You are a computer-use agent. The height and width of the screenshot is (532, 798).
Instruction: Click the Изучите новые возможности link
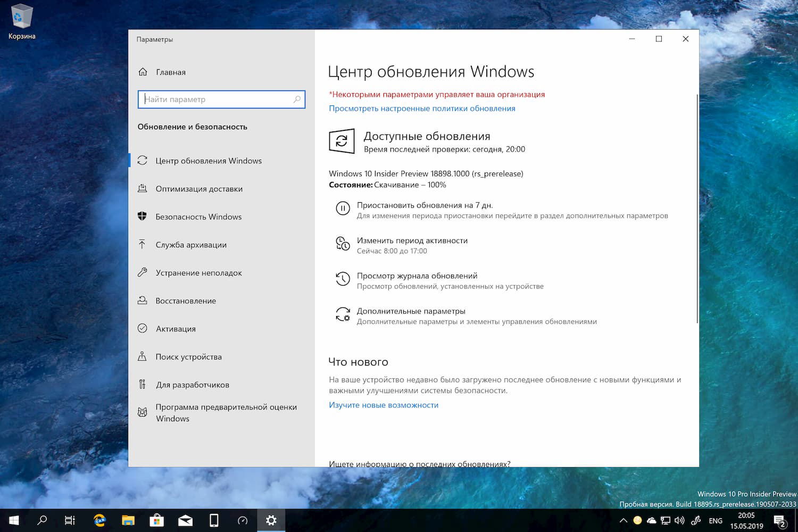[x=384, y=405]
